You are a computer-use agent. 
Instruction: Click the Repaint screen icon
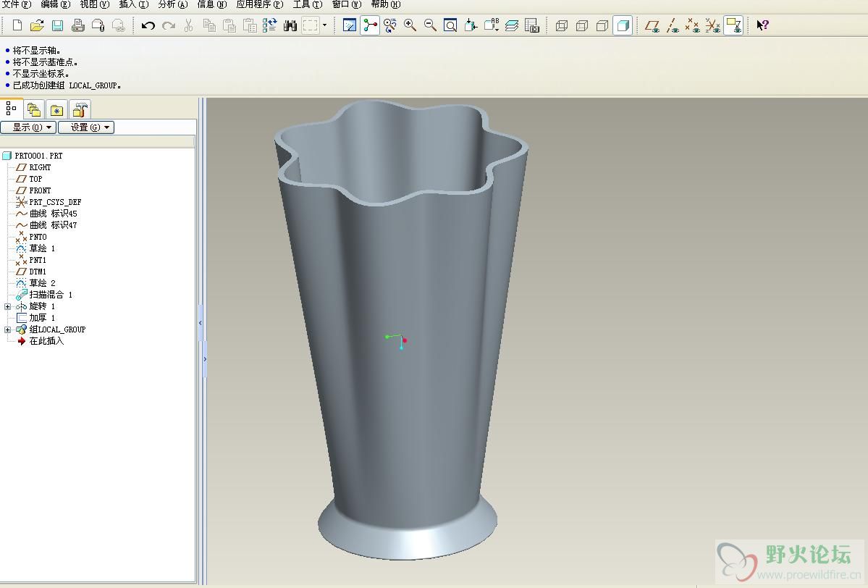(x=350, y=25)
